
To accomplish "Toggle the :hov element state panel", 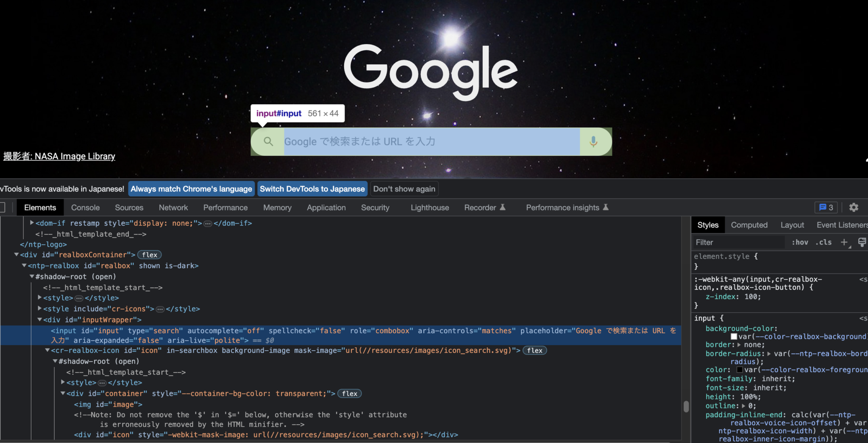I will pos(800,242).
